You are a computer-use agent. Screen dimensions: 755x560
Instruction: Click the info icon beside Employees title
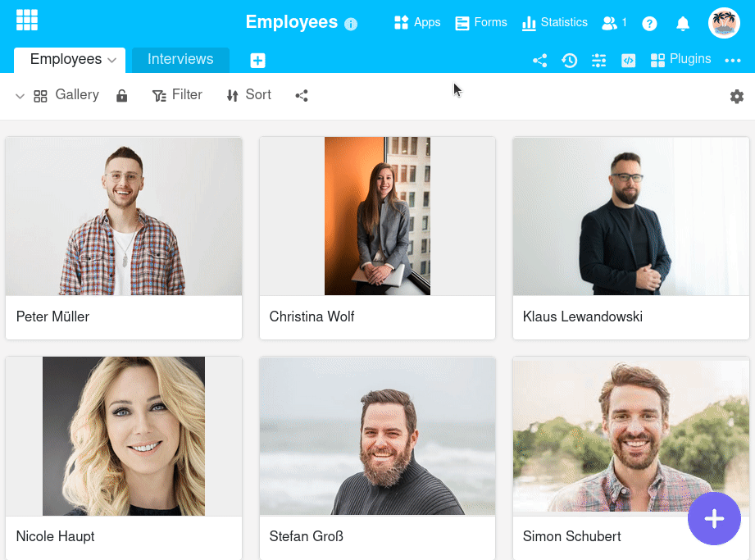pyautogui.click(x=351, y=24)
